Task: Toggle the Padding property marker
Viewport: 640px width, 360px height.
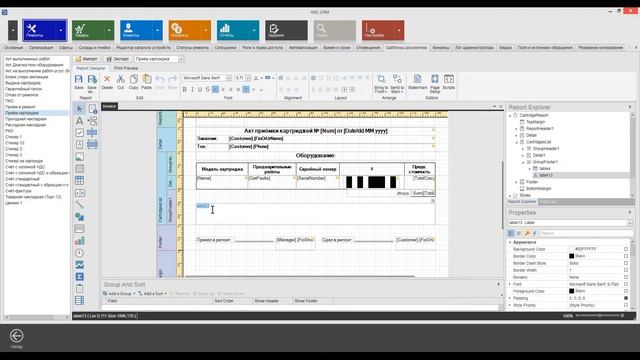Action: point(626,298)
